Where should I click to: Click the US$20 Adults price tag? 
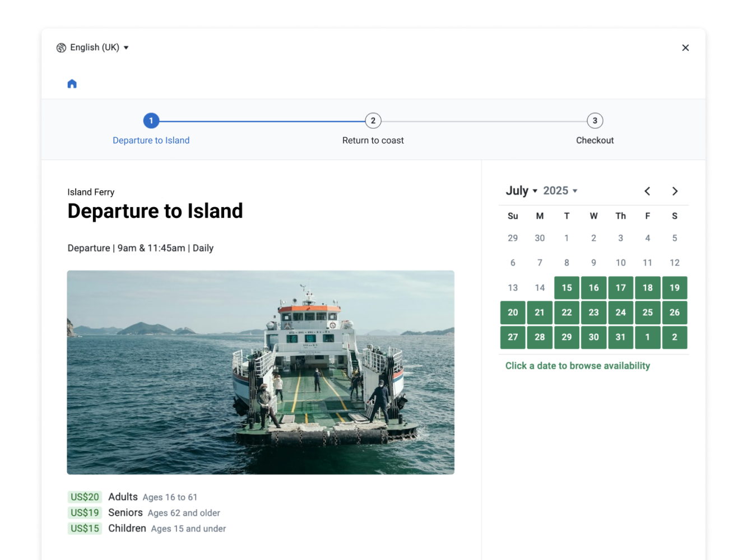click(85, 497)
